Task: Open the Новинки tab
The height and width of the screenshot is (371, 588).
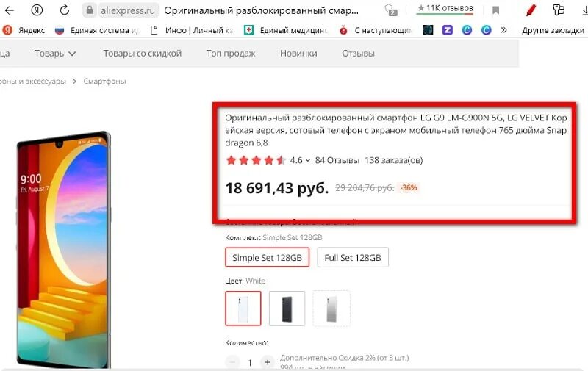Action: pos(298,54)
